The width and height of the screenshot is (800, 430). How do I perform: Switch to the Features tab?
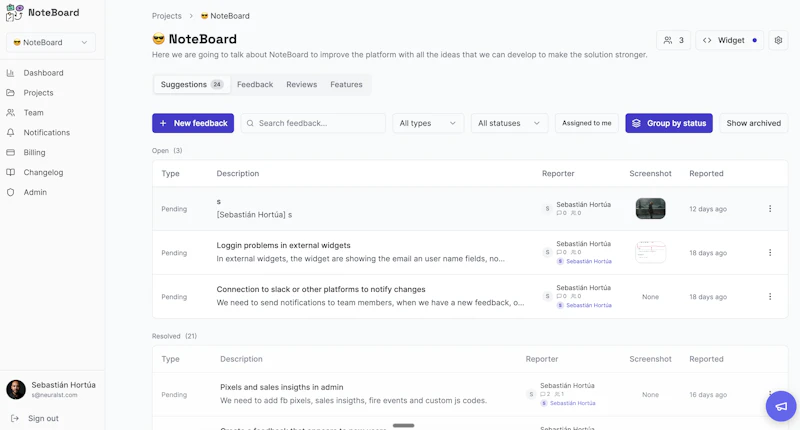[346, 84]
